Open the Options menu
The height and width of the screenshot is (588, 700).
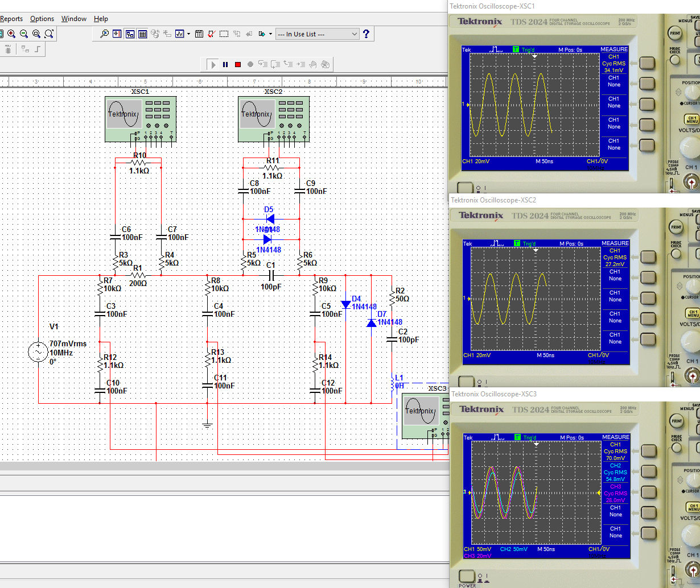coord(42,19)
